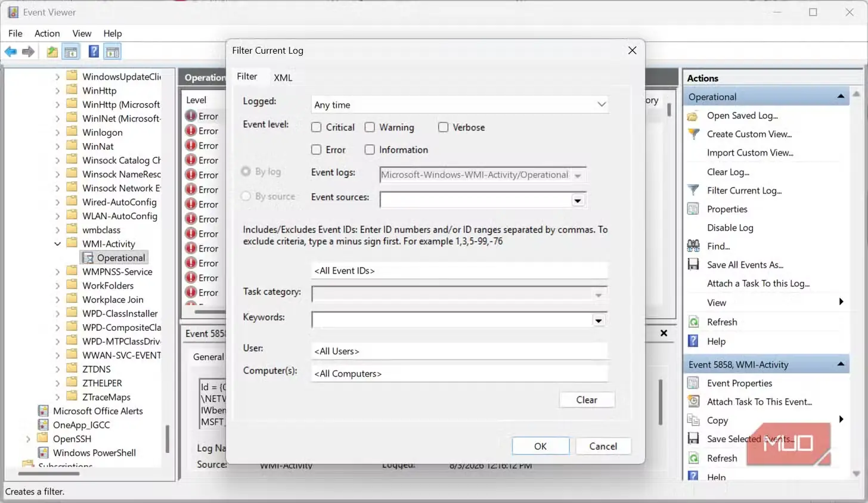Click the blue Help toolbar icon

click(x=94, y=52)
